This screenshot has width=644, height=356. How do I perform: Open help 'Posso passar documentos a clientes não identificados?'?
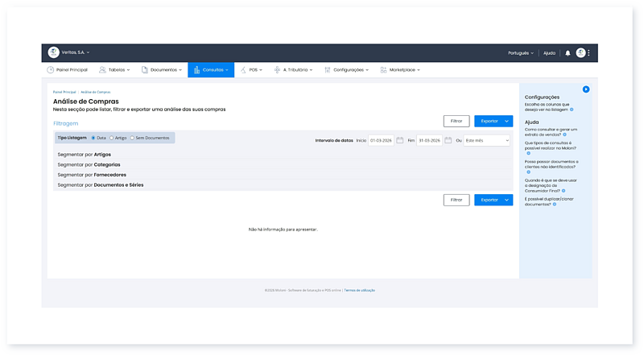tap(551, 164)
